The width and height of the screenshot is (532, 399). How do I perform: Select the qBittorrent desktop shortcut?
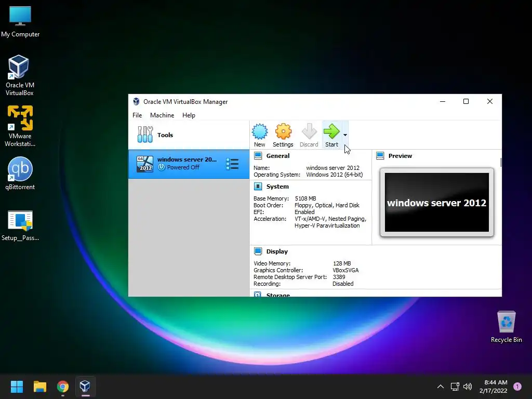click(20, 173)
